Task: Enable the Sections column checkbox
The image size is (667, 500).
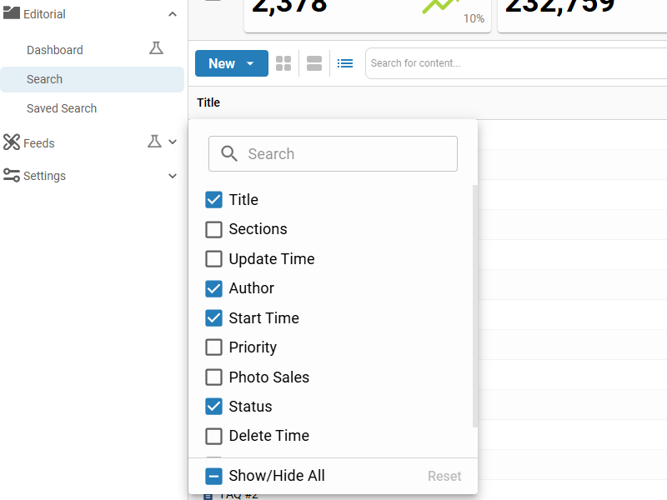Action: 214,229
